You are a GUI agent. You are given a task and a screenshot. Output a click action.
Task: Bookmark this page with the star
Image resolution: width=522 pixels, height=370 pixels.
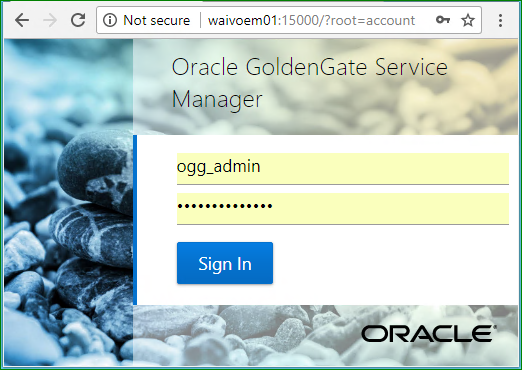[x=468, y=20]
